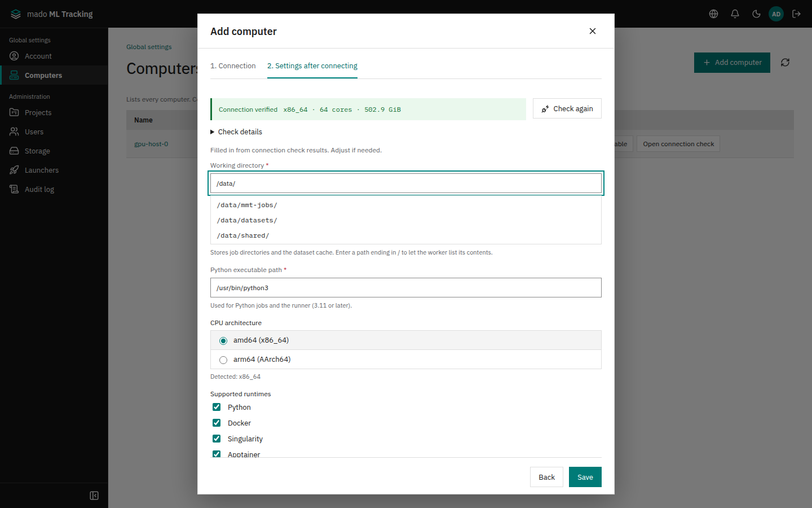
Task: Toggle the Python runtime checkbox
Action: [217, 407]
